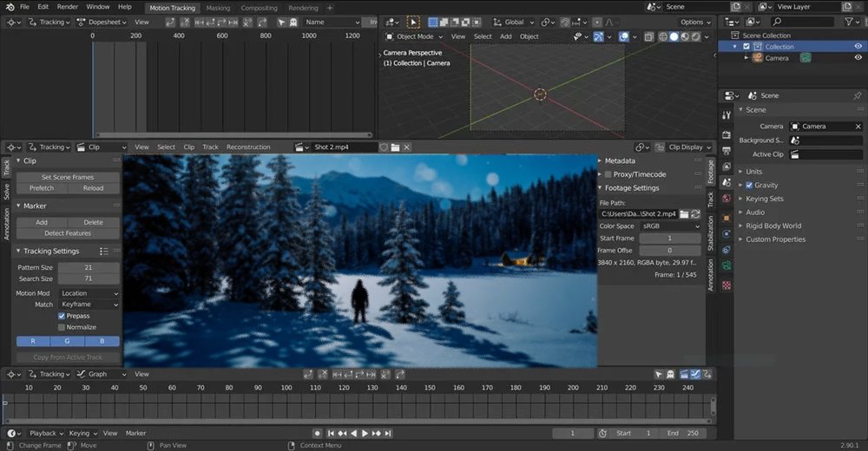This screenshot has height=451, width=868.
Task: Toggle Prepass checkbox
Action: tap(62, 316)
